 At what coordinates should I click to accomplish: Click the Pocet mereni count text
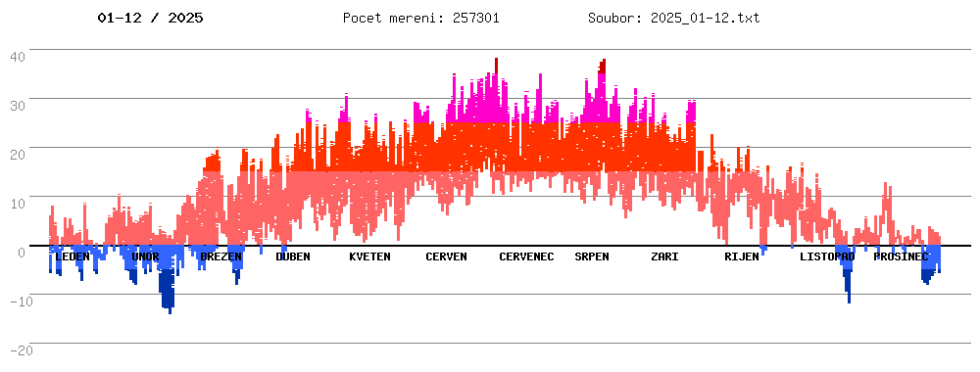coord(420,18)
